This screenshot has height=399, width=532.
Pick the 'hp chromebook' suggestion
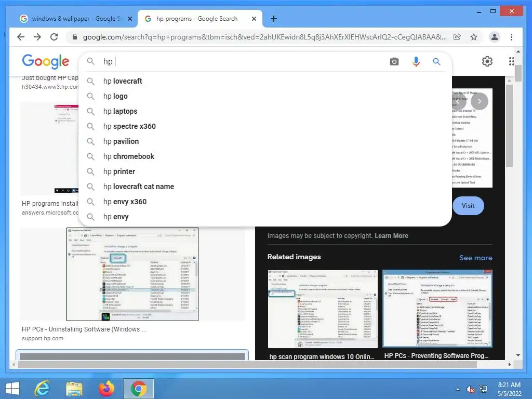point(265,156)
